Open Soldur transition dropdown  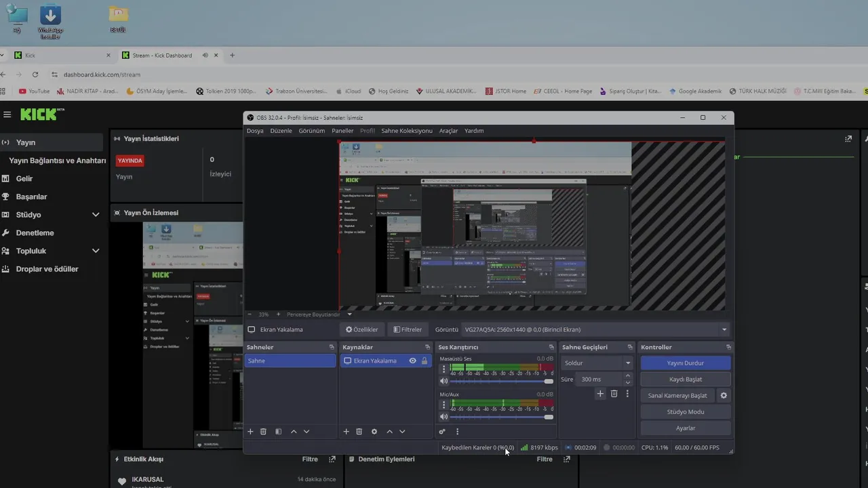[597, 363]
